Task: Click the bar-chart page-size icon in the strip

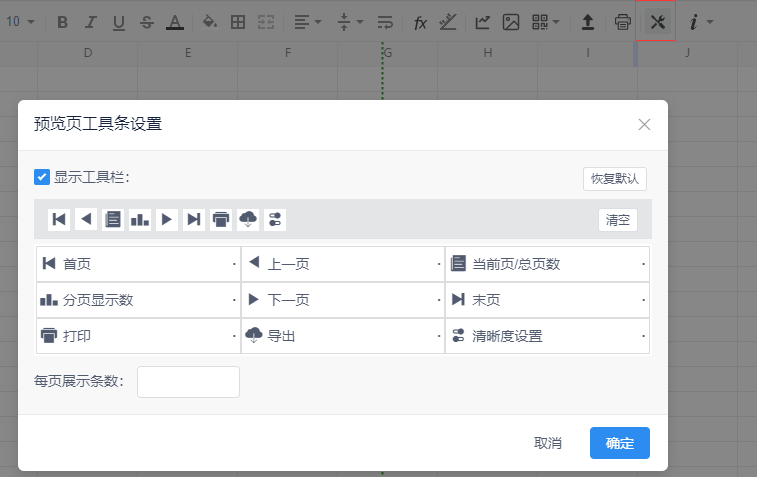Action: point(140,220)
